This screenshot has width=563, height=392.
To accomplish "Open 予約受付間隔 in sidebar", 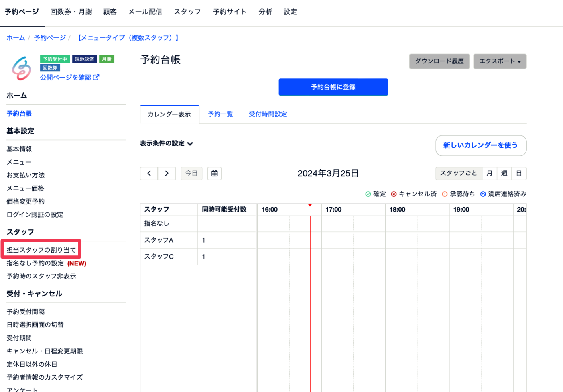I will (26, 312).
